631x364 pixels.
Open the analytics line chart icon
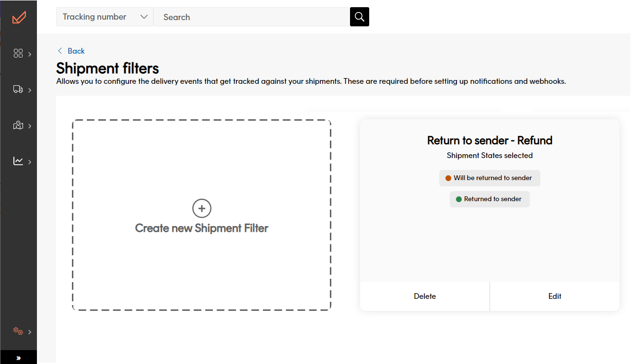point(18,161)
